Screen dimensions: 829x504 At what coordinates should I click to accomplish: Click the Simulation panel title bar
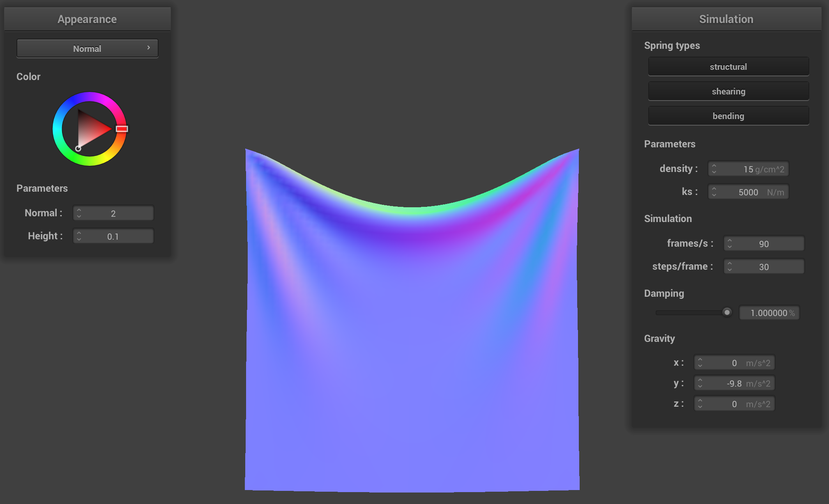[x=726, y=19]
